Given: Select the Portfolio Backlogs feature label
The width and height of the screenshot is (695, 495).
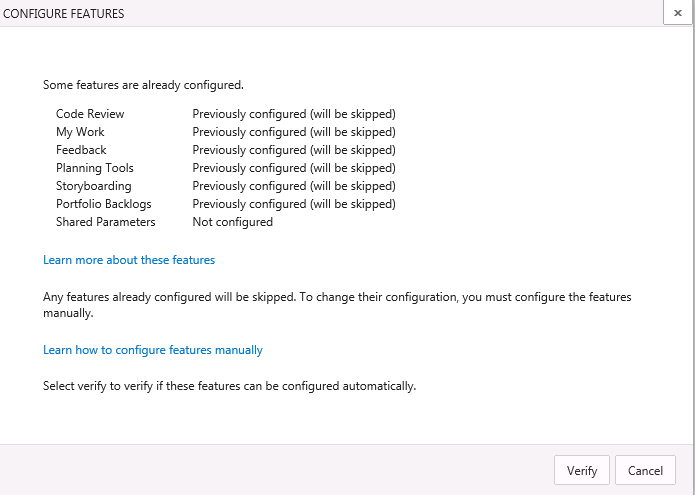Looking at the screenshot, I should pyautogui.click(x=104, y=204).
